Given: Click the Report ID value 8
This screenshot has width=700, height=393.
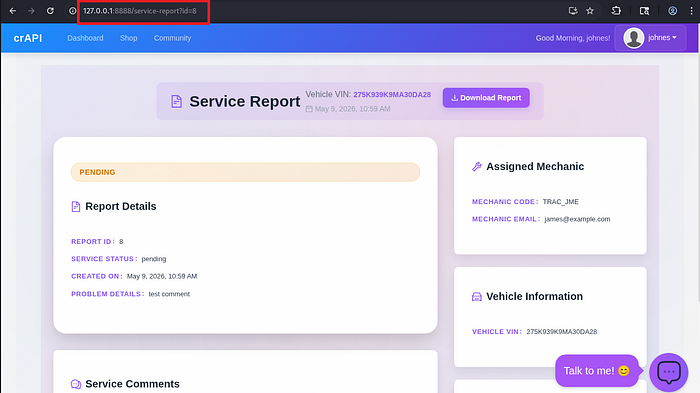Looking at the screenshot, I should tap(121, 242).
